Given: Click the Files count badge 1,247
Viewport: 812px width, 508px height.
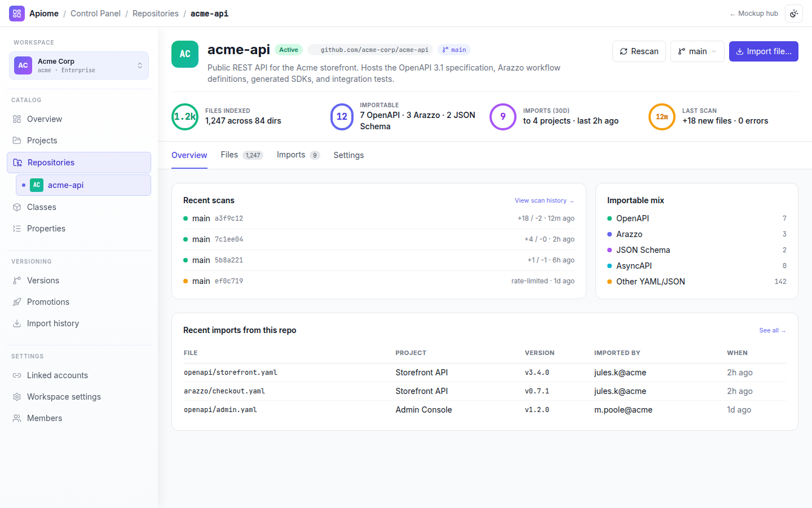Looking at the screenshot, I should (x=253, y=155).
